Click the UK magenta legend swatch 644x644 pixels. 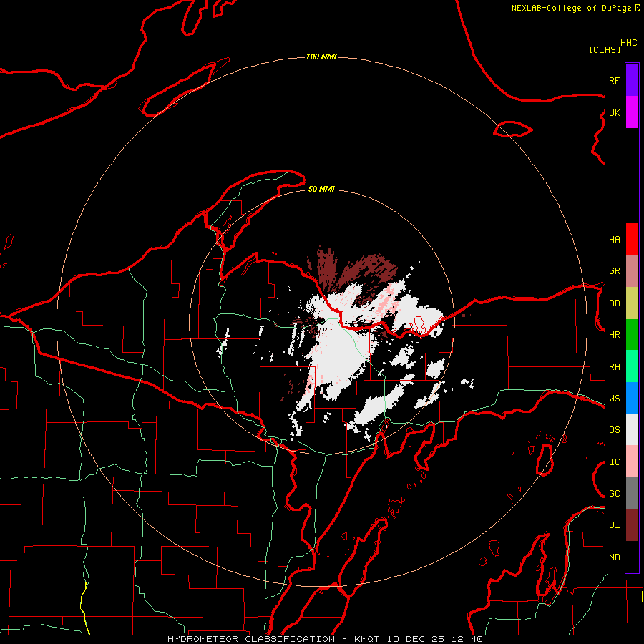pyautogui.click(x=632, y=112)
